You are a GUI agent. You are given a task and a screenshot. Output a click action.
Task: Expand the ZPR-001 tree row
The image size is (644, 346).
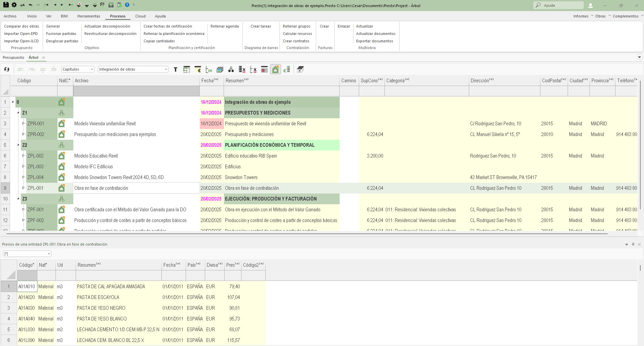pos(23,124)
